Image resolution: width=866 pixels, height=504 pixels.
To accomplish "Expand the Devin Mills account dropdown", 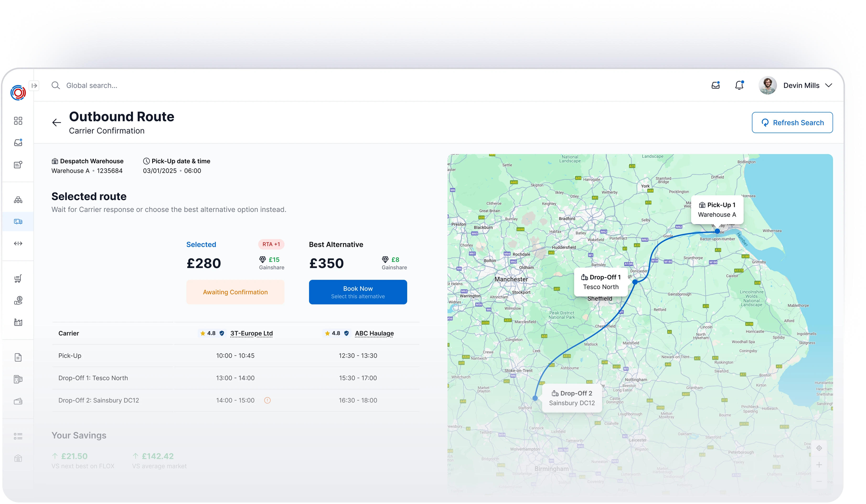I will [x=829, y=85].
